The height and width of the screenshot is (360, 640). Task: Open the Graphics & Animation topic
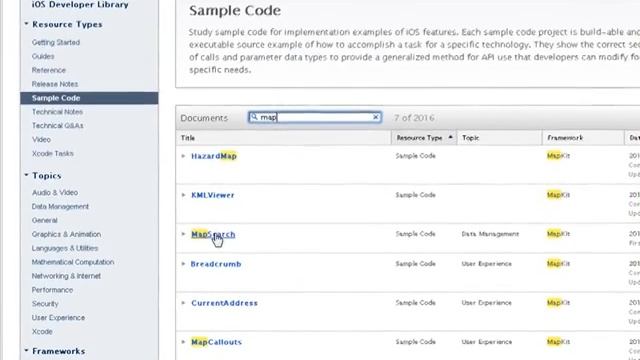pyautogui.click(x=66, y=234)
